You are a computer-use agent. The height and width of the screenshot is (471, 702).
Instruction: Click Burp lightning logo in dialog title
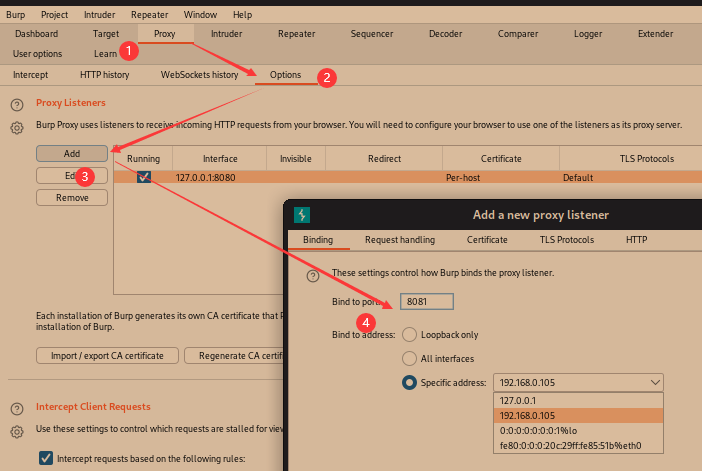tap(302, 215)
